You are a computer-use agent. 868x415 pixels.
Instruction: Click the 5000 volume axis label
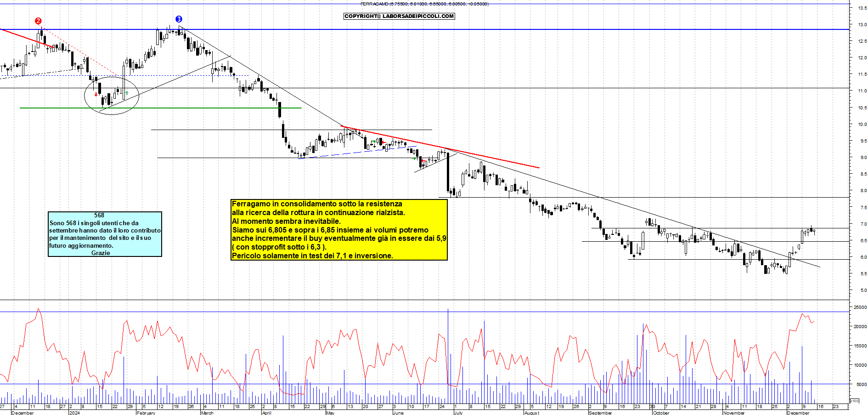pyautogui.click(x=862, y=384)
